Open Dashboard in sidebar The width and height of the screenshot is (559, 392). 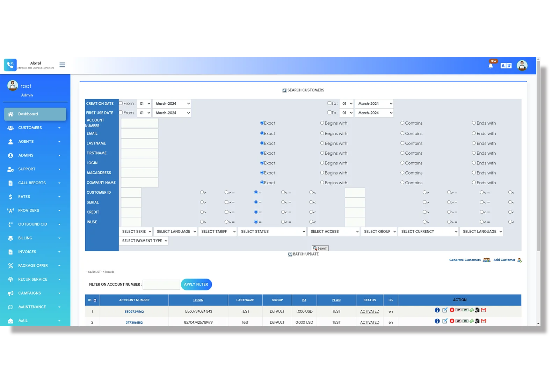[35, 114]
